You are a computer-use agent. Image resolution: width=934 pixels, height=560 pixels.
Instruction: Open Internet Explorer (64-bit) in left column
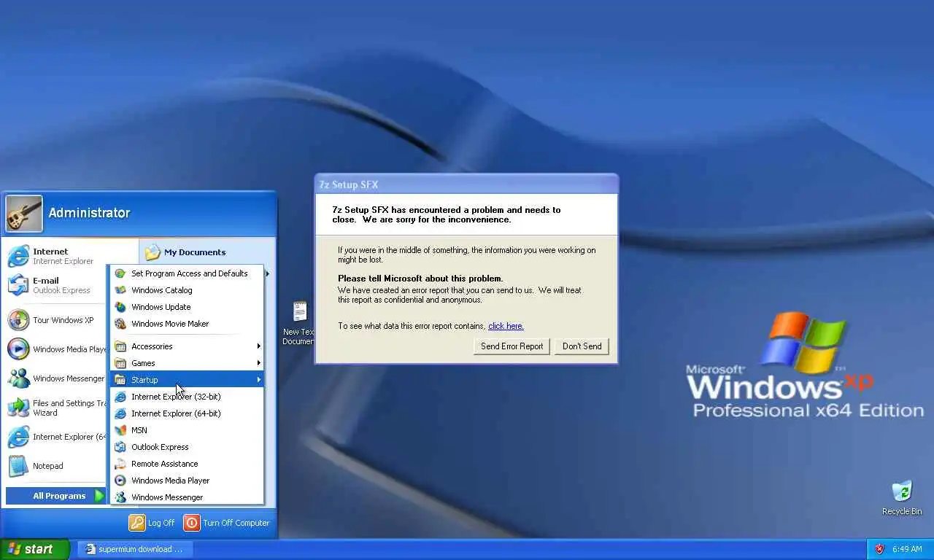[55, 437]
